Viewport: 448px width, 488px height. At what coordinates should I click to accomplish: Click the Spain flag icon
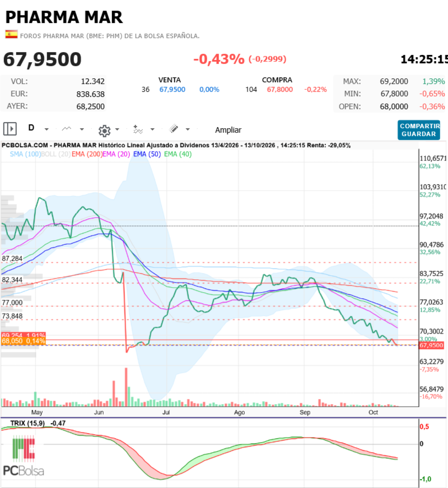pos(11,34)
